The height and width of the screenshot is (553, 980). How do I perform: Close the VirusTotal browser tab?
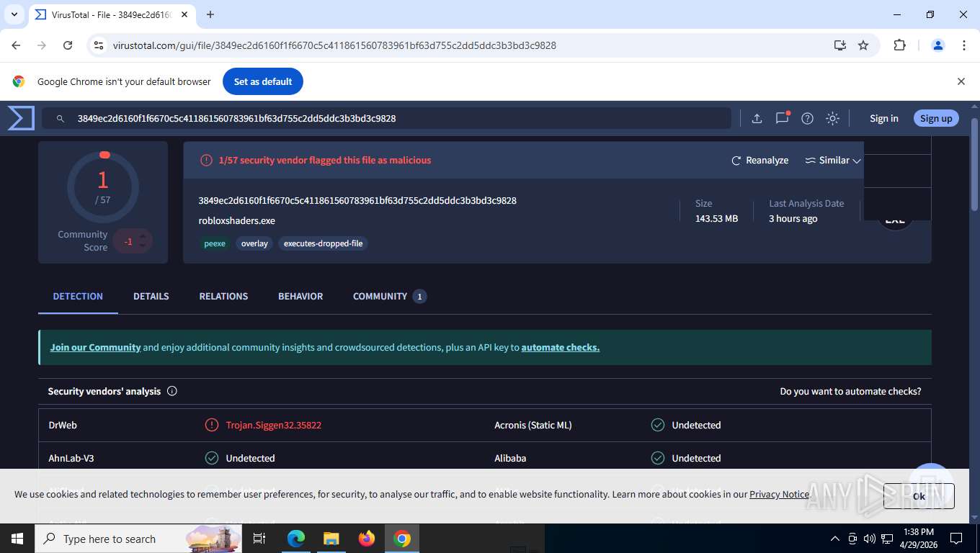(185, 14)
